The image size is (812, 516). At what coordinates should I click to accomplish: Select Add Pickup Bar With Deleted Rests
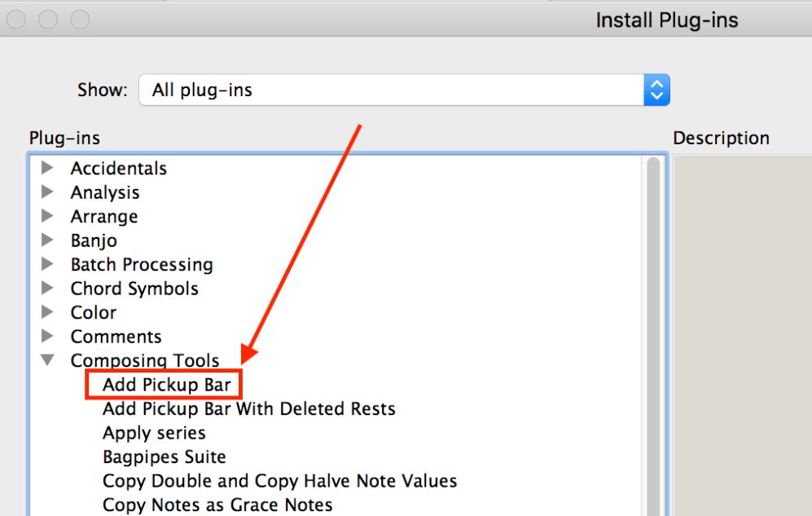(248, 408)
